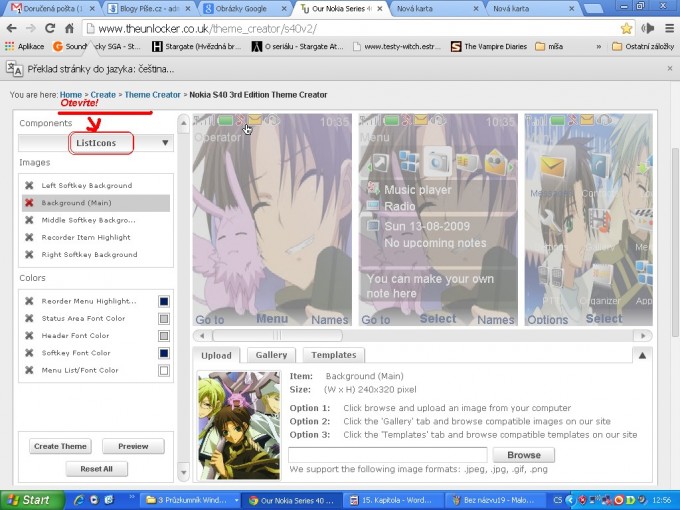The width and height of the screenshot is (680, 510).
Task: Click the uploaded background thumbnail image
Action: coord(239,425)
